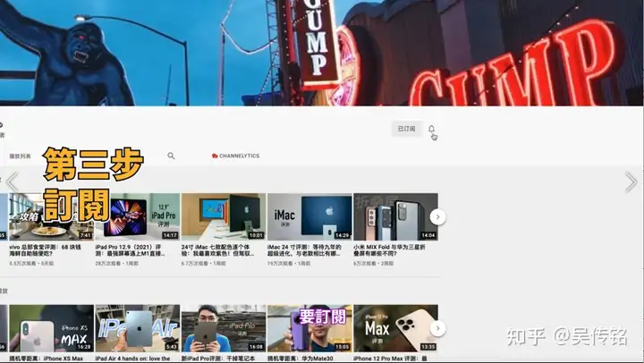The image size is (644, 363).
Task: Open the vivo 总部食堂评测 video title
Action: coord(46,250)
